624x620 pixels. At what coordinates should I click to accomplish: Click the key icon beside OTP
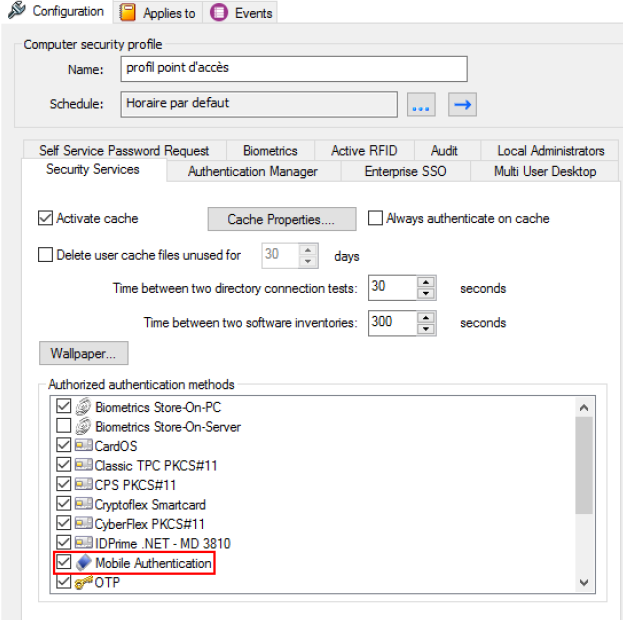pos(84,582)
